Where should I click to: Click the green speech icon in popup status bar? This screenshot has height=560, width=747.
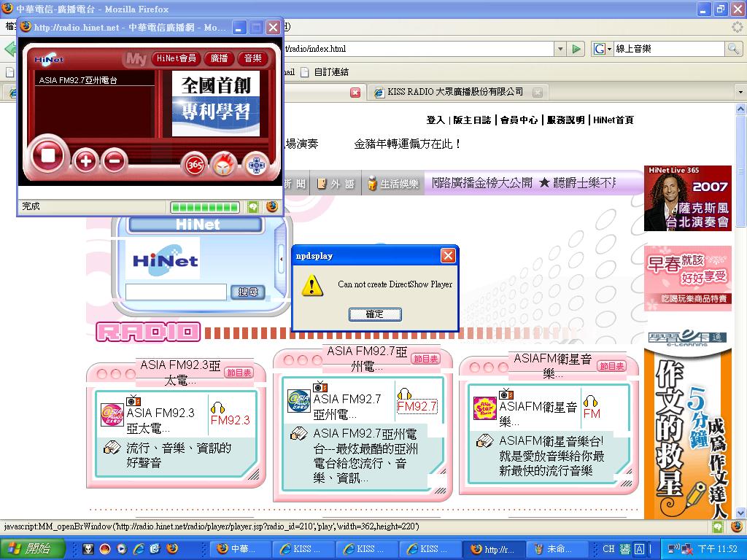point(253,206)
